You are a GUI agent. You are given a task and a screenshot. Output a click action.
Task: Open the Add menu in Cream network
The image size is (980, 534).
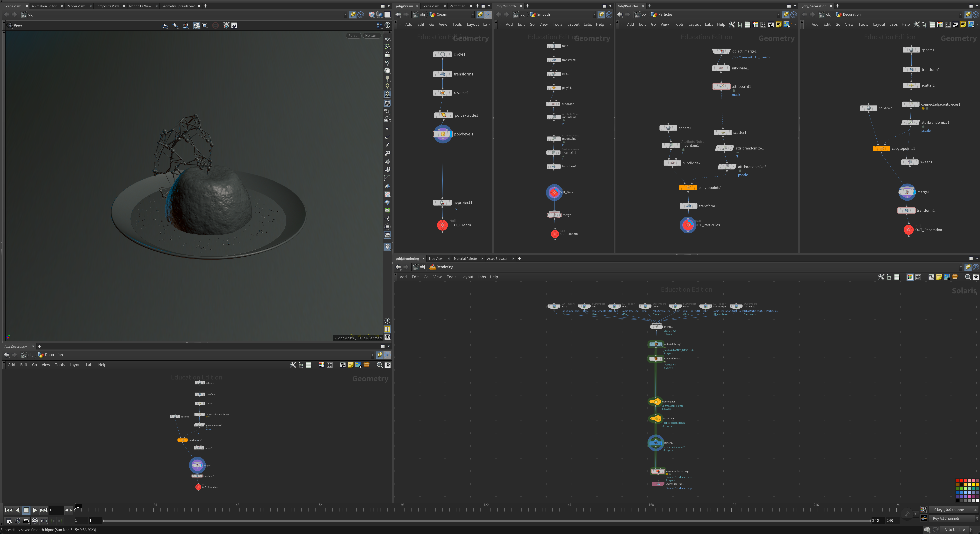click(409, 24)
